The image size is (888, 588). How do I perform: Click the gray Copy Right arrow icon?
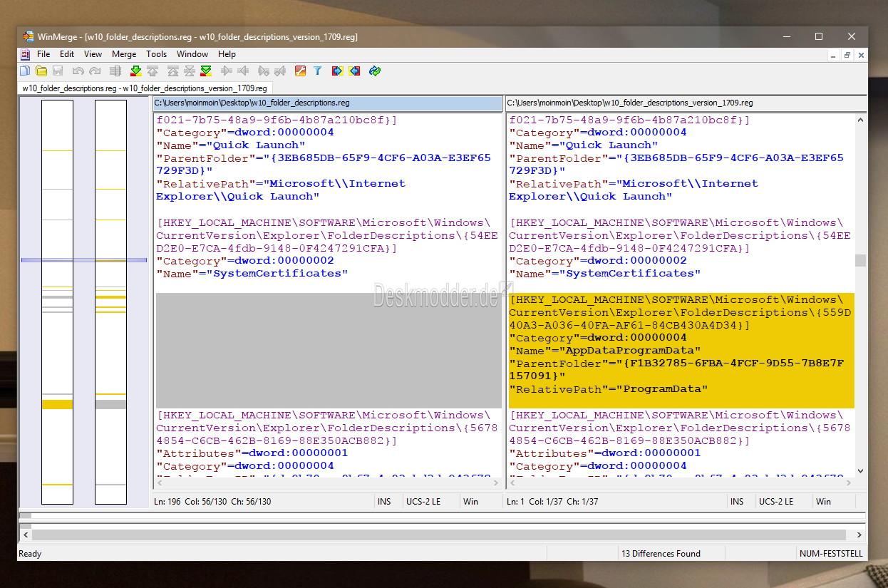(x=227, y=71)
